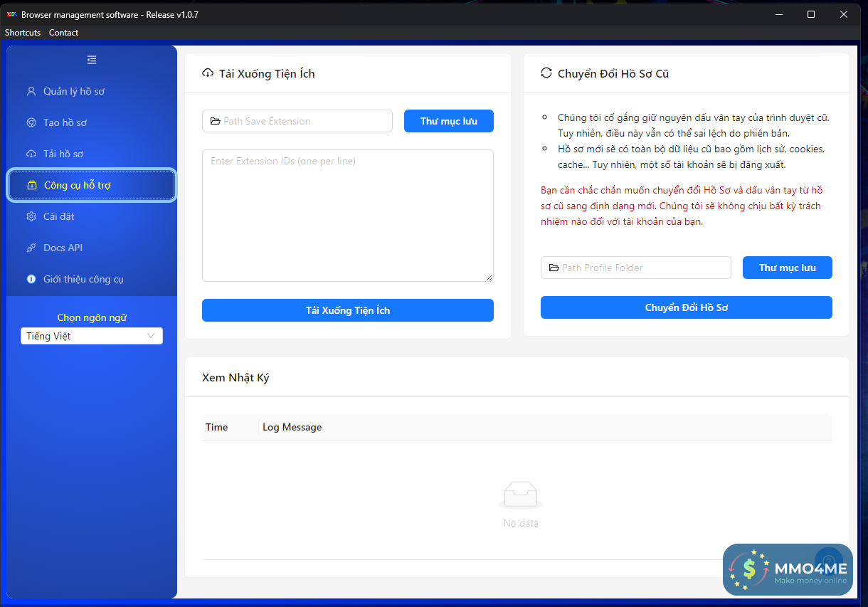
Task: Click the Chrome icon beside Tạo hồ sơ
Action: pyautogui.click(x=31, y=122)
